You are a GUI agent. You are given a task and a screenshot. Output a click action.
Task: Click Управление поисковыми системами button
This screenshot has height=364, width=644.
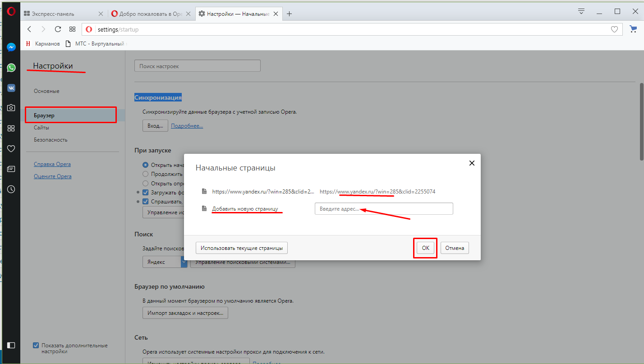243,262
